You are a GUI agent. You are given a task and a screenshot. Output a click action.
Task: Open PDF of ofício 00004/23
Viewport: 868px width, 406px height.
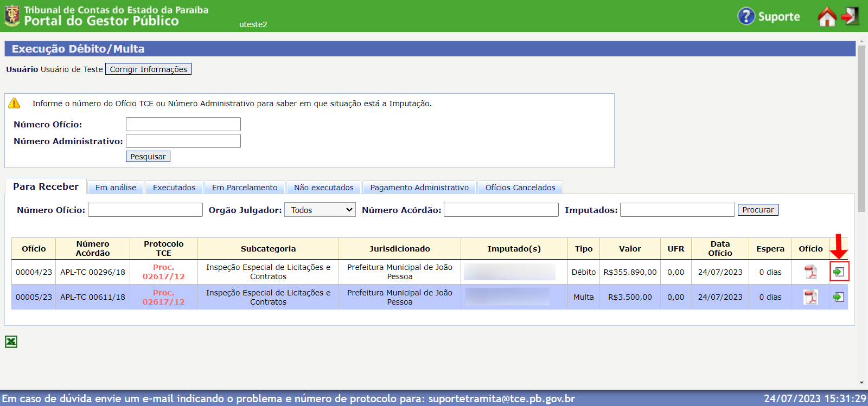coord(810,272)
